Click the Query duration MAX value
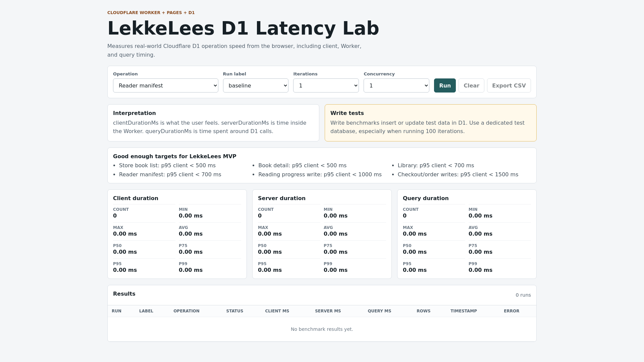 pyautogui.click(x=415, y=234)
